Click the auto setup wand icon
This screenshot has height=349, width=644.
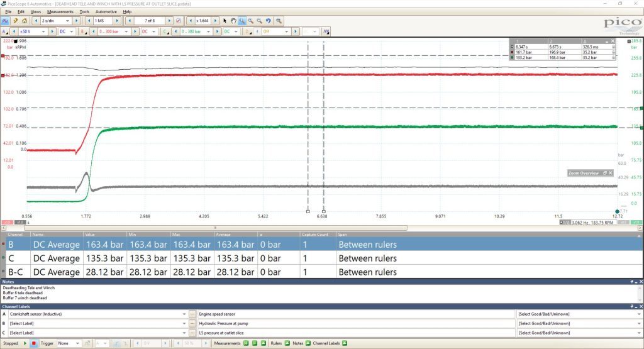pyautogui.click(x=15, y=21)
